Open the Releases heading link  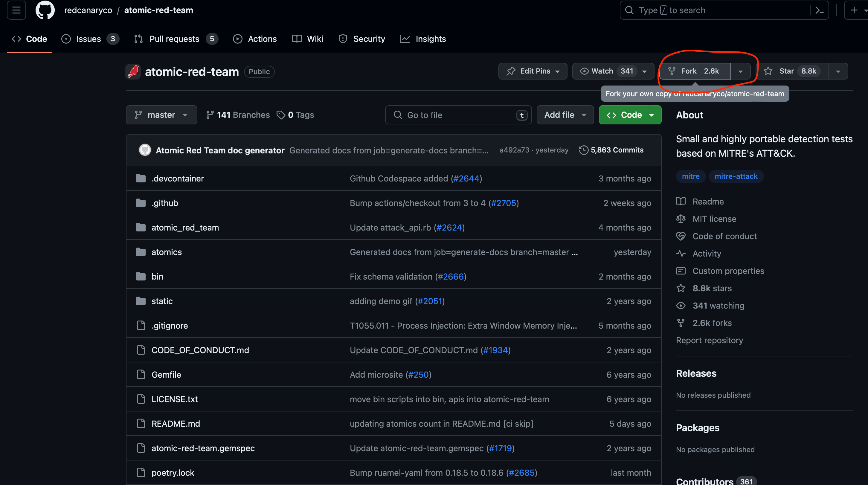(x=696, y=373)
